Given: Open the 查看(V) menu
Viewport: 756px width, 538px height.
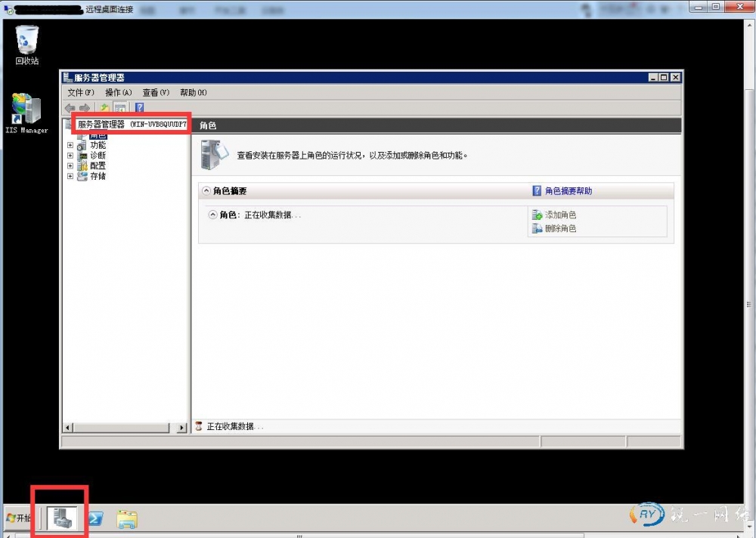Looking at the screenshot, I should (x=156, y=92).
